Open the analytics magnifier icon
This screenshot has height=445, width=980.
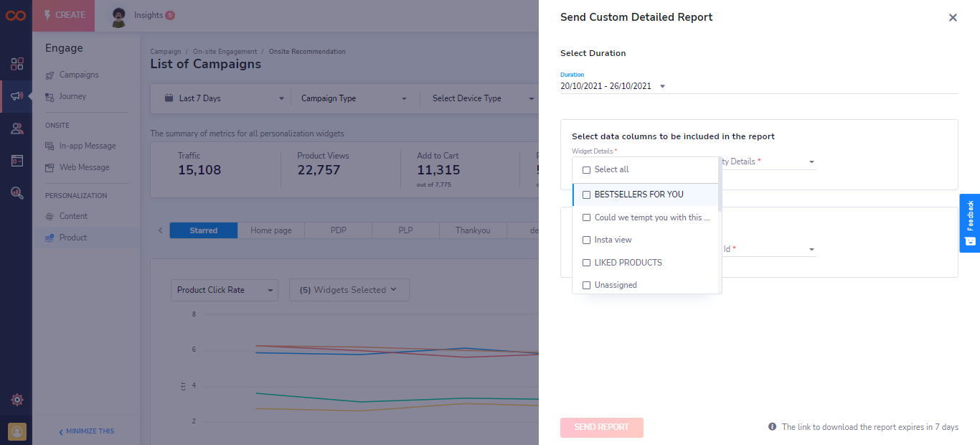pos(17,192)
